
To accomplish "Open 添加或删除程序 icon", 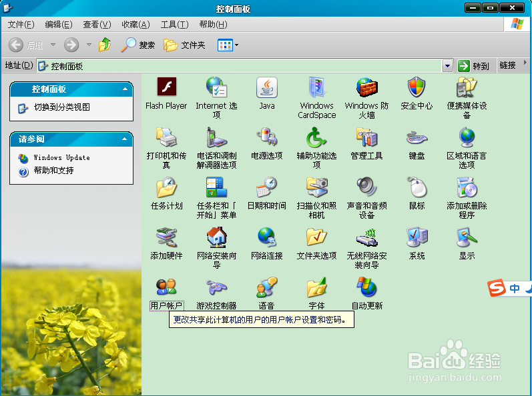I will [467, 187].
